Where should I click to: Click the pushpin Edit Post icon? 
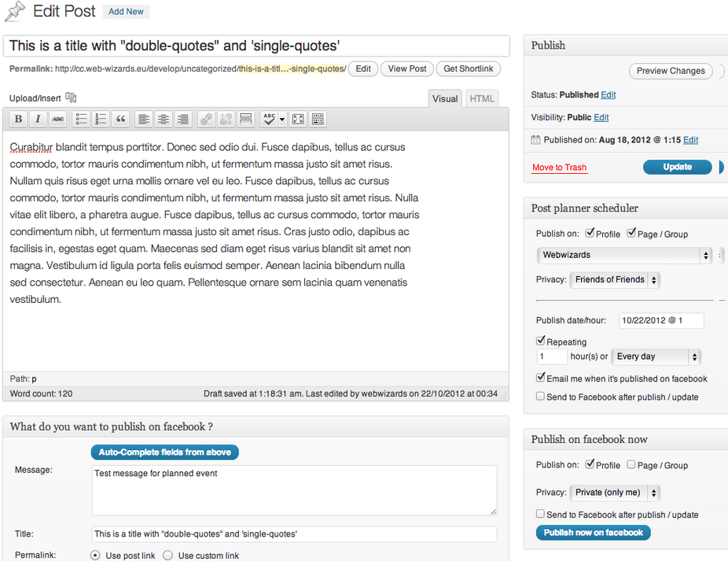click(14, 12)
